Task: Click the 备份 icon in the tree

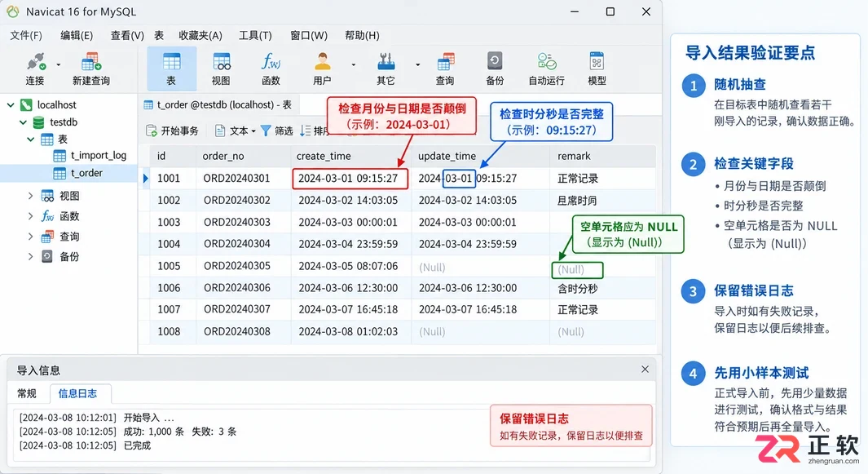Action: point(47,257)
